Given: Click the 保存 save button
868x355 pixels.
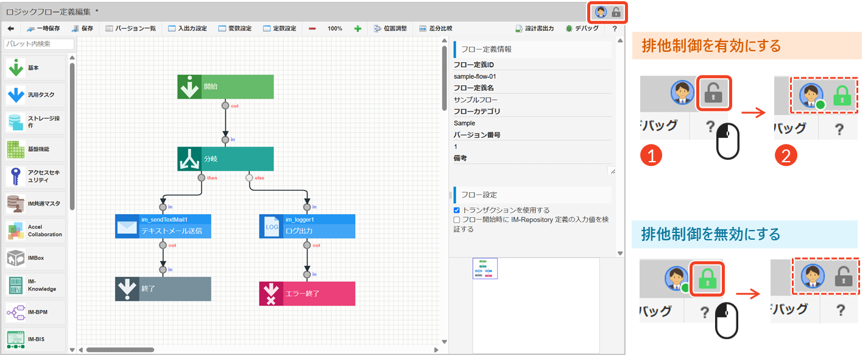Looking at the screenshot, I should tap(82, 29).
